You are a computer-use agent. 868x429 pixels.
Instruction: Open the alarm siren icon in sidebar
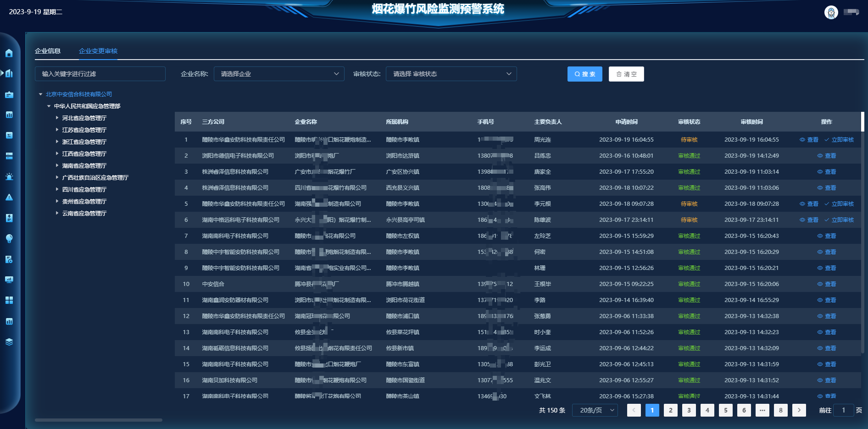click(x=9, y=176)
